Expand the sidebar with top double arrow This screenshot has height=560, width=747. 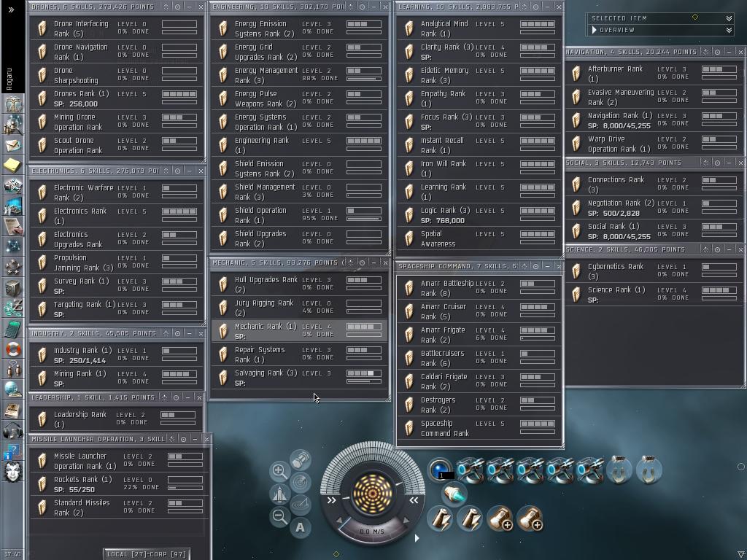tap(11, 9)
